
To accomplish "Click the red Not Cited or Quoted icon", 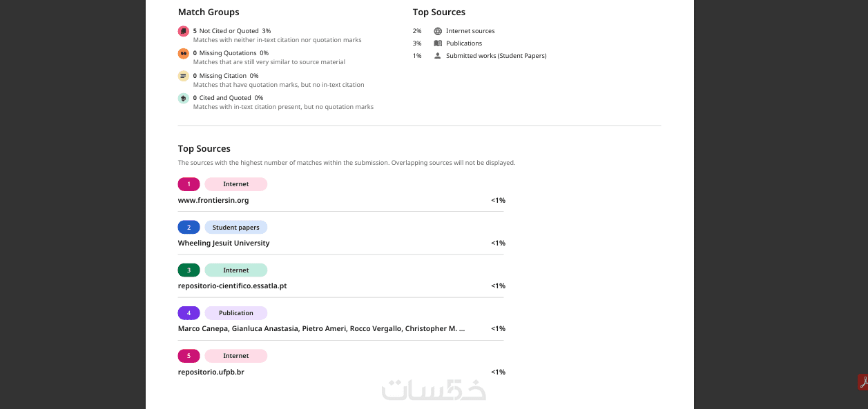I will (183, 31).
